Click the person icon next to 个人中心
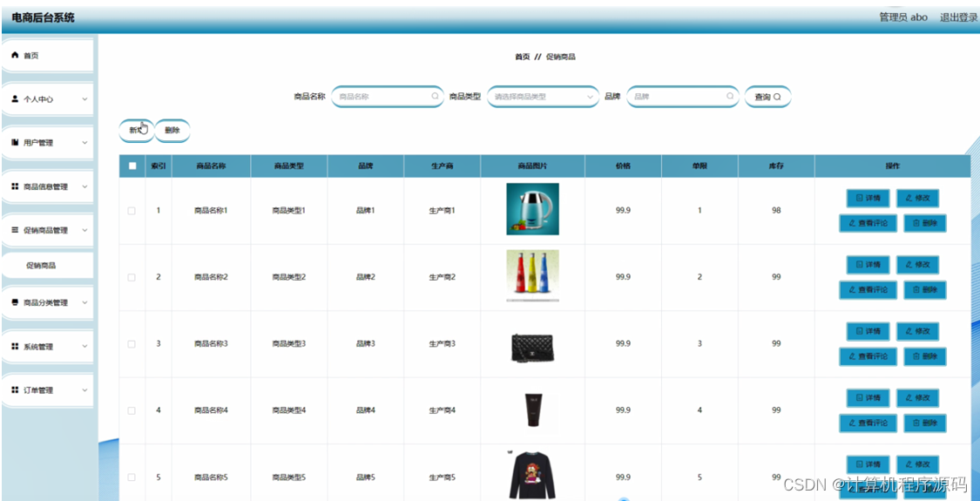The height and width of the screenshot is (501, 980). pos(16,99)
